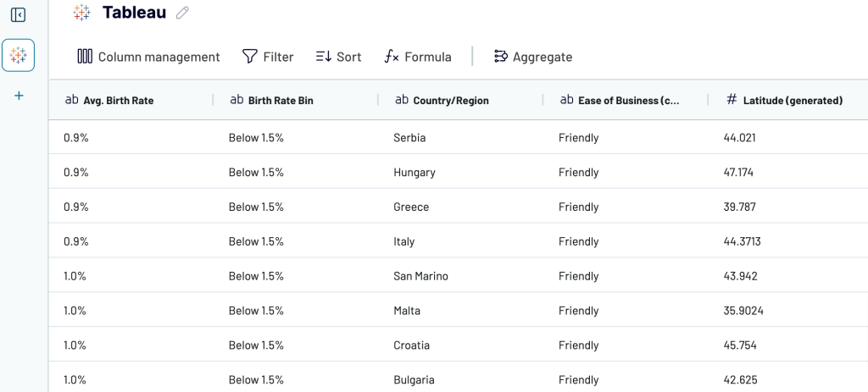
Task: Click Friendly in the Malta row
Action: pyautogui.click(x=578, y=311)
